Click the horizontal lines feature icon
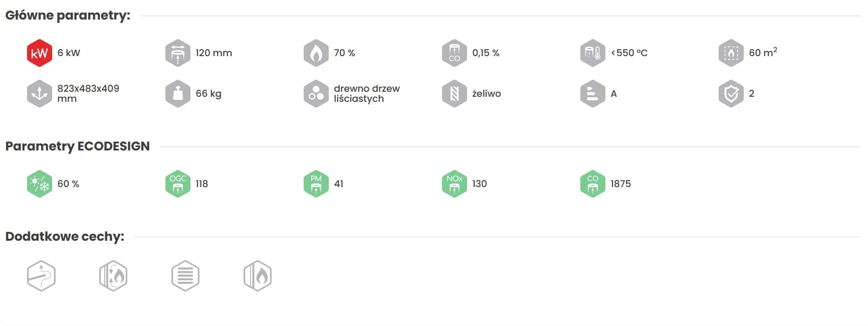This screenshot has width=868, height=326. coord(185,275)
